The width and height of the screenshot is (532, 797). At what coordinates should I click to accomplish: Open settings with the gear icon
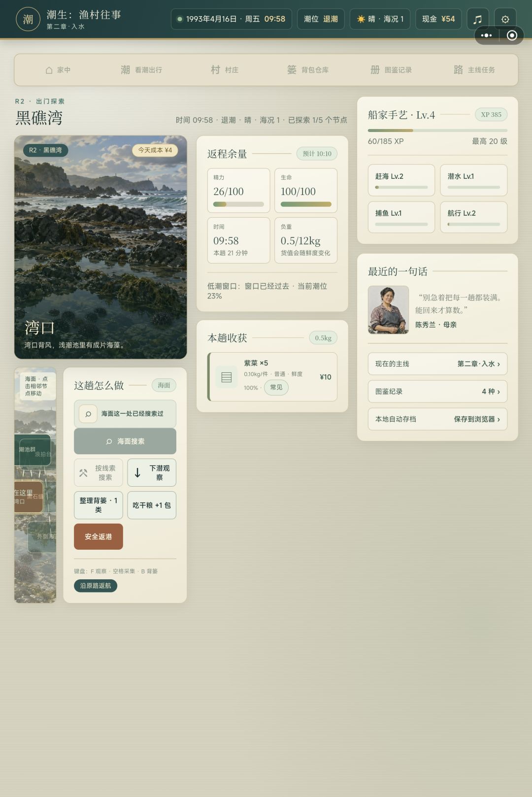(505, 19)
